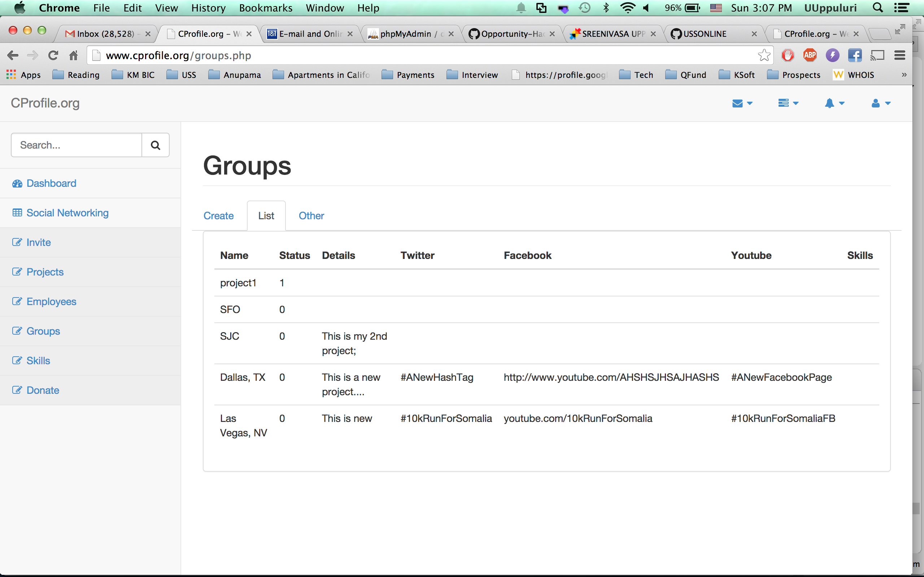
Task: Expand the tasks list dropdown in header
Action: (788, 103)
